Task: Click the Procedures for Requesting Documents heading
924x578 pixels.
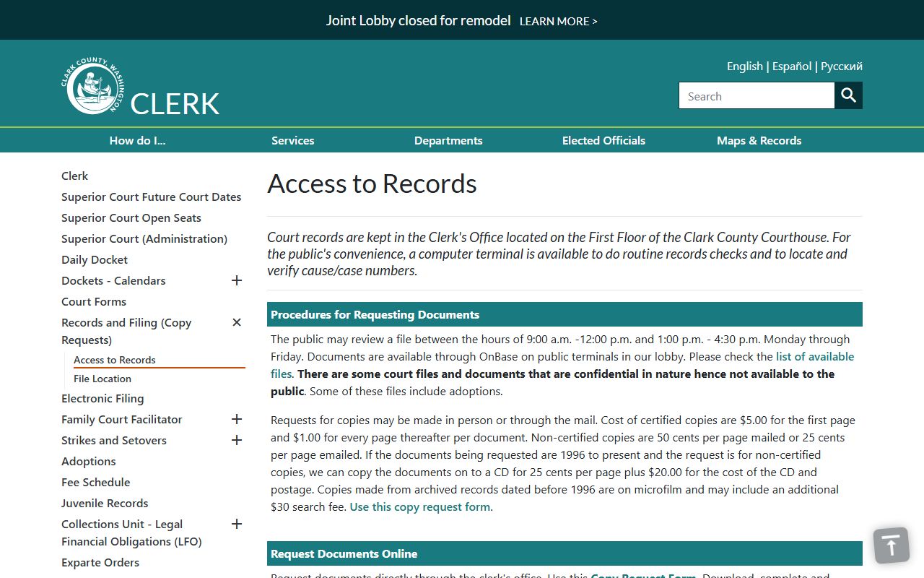Action: pyautogui.click(x=375, y=314)
